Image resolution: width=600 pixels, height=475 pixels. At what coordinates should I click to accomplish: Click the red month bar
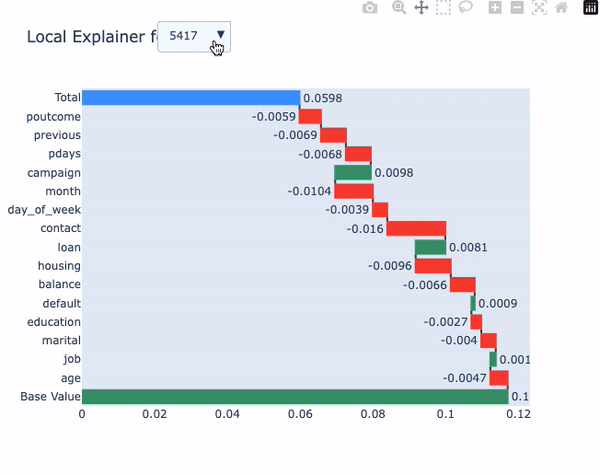point(354,191)
